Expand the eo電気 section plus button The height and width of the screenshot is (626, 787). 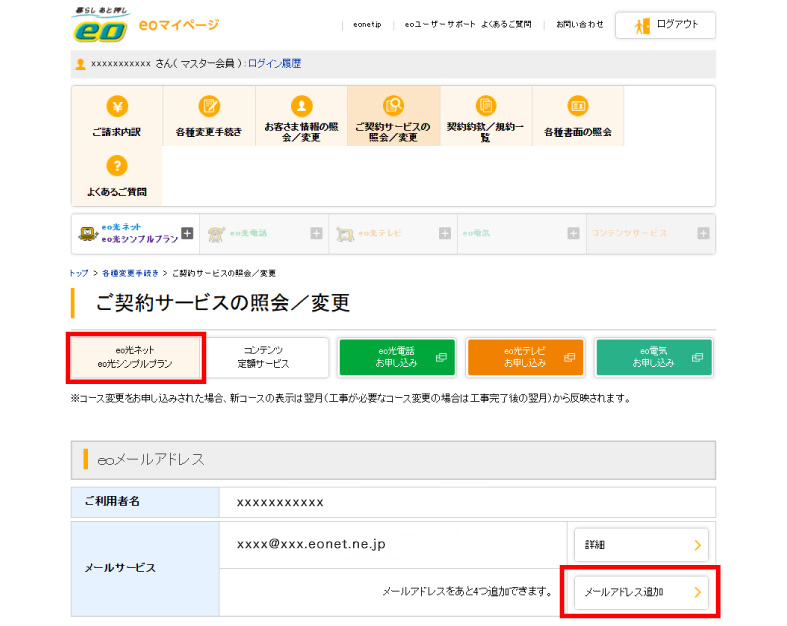pos(573,233)
